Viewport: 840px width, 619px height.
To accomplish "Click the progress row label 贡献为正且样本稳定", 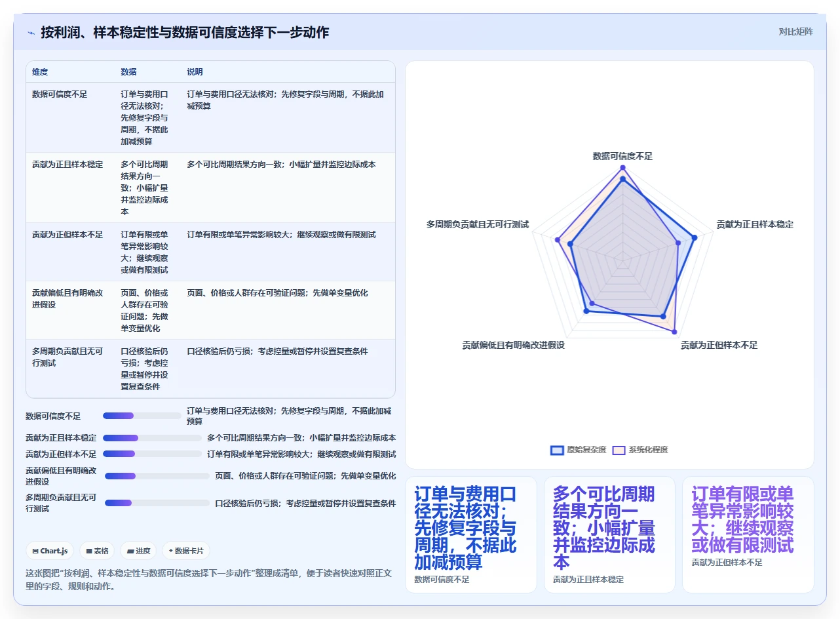I will click(x=61, y=438).
